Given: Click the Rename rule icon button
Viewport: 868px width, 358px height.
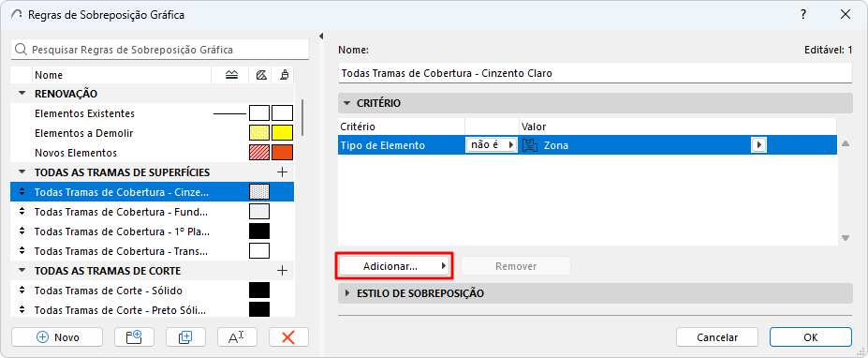Looking at the screenshot, I should coord(237,337).
